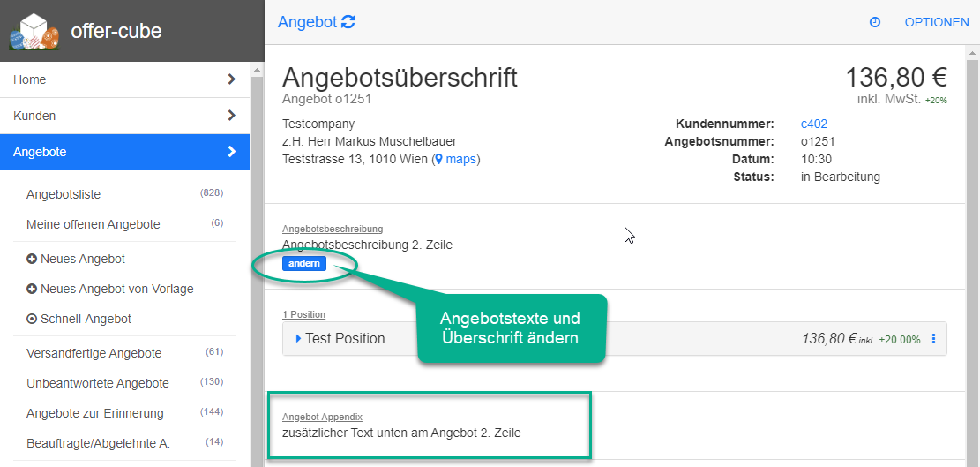Open the Kunden section in sidebar
Screen dimensions: 980x467
coord(125,116)
